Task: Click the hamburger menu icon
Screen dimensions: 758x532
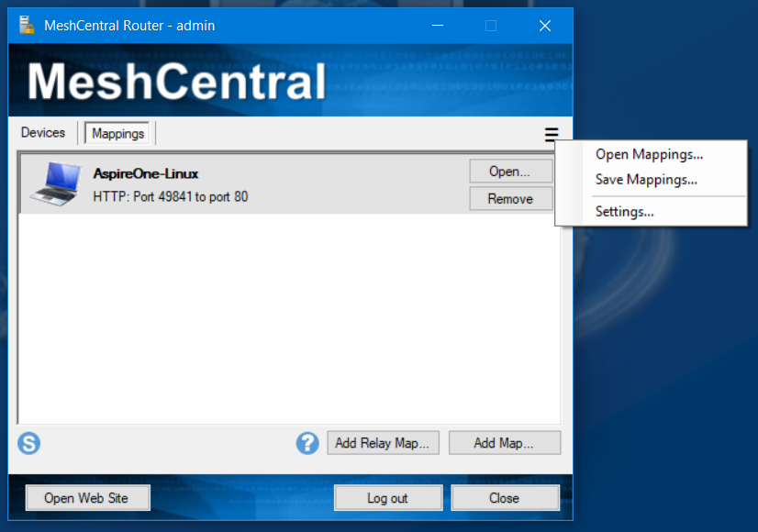Action: coord(552,134)
